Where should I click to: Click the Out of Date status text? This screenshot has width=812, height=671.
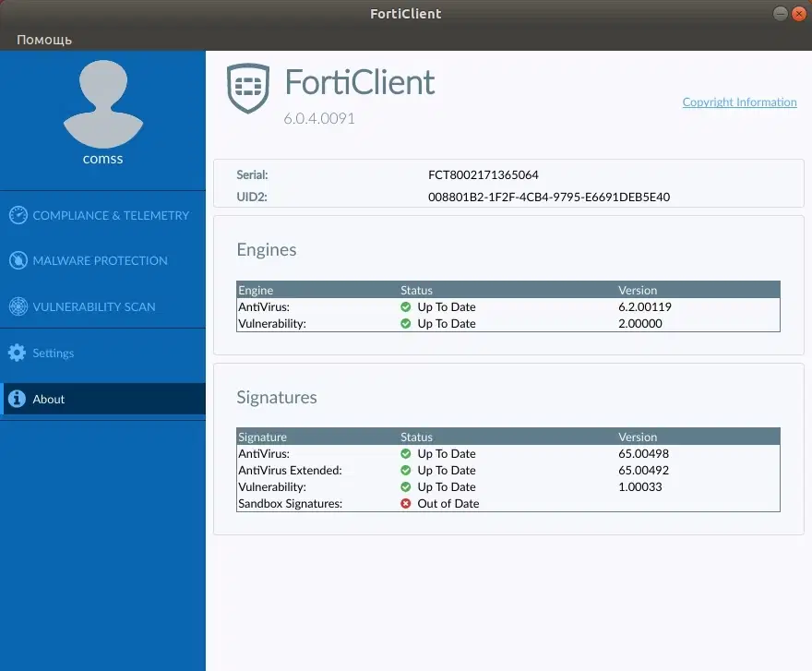point(448,503)
